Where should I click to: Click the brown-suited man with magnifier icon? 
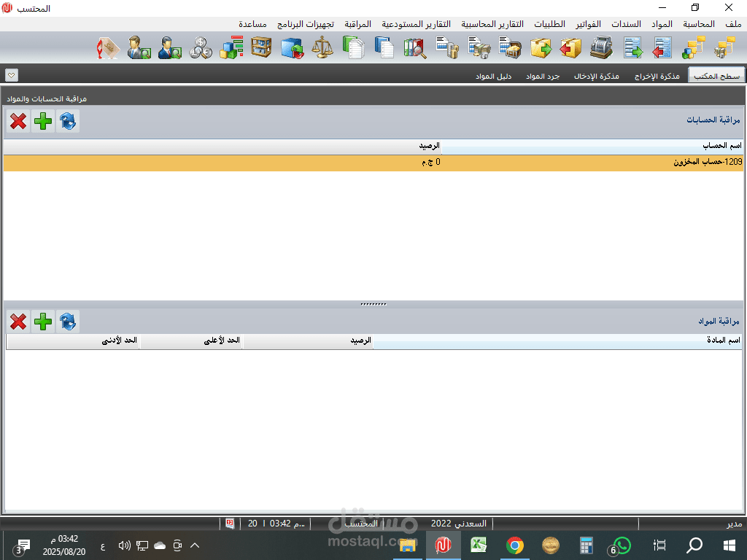tap(139, 48)
